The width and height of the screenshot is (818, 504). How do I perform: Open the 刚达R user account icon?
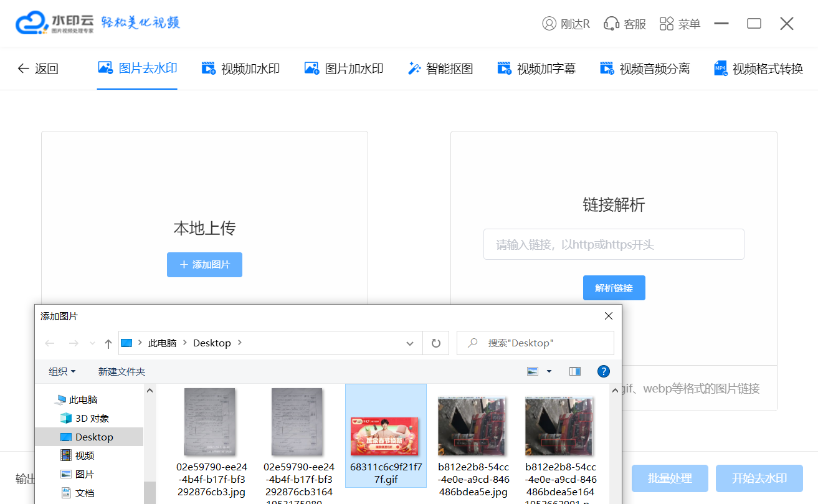[549, 24]
